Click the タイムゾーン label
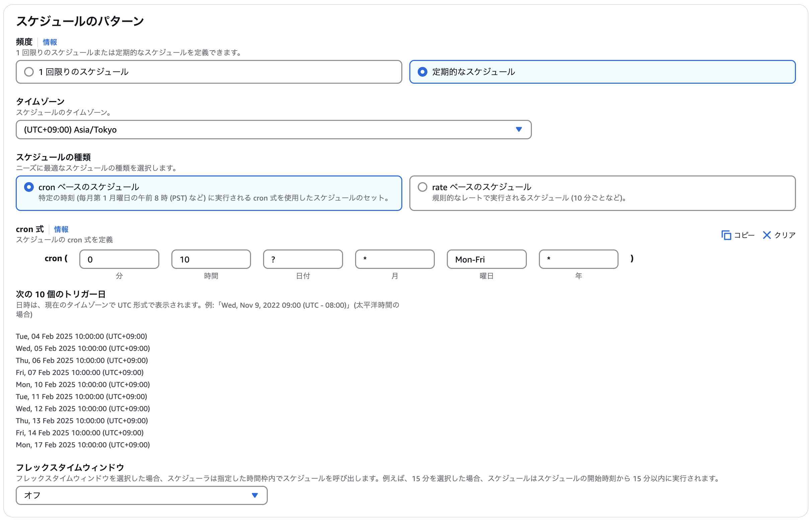 coord(40,101)
